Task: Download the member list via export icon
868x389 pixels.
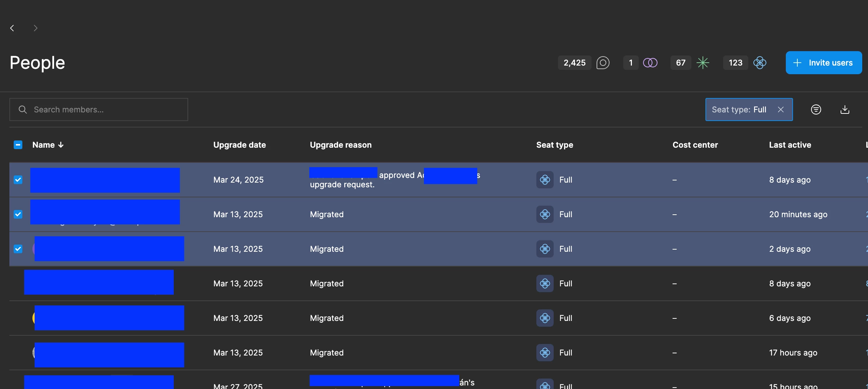Action: tap(845, 109)
